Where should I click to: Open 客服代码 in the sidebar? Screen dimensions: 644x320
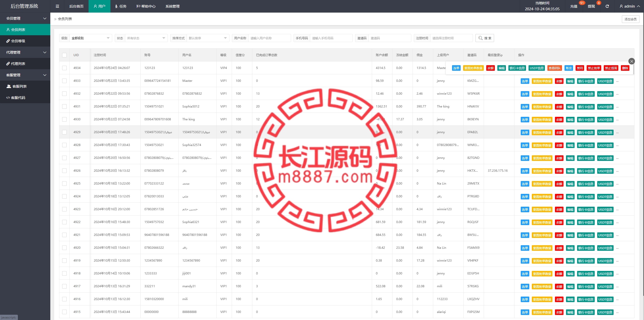(25, 98)
